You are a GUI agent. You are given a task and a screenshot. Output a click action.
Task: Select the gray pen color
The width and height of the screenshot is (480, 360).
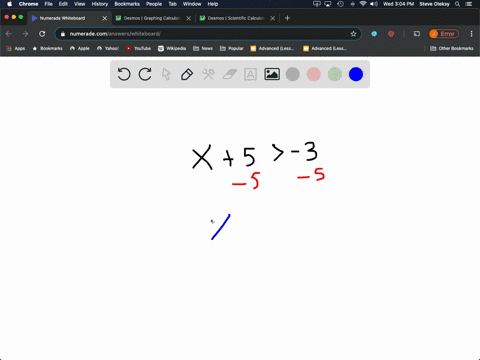tap(293, 74)
